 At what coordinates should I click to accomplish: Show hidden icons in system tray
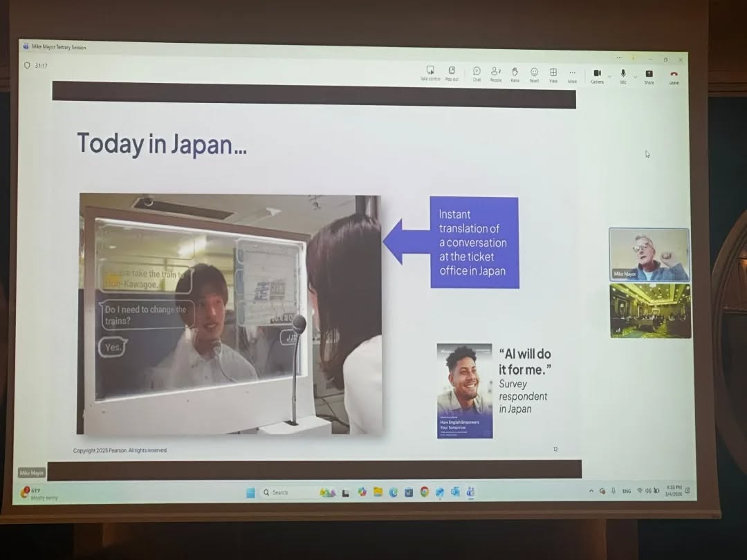(591, 491)
